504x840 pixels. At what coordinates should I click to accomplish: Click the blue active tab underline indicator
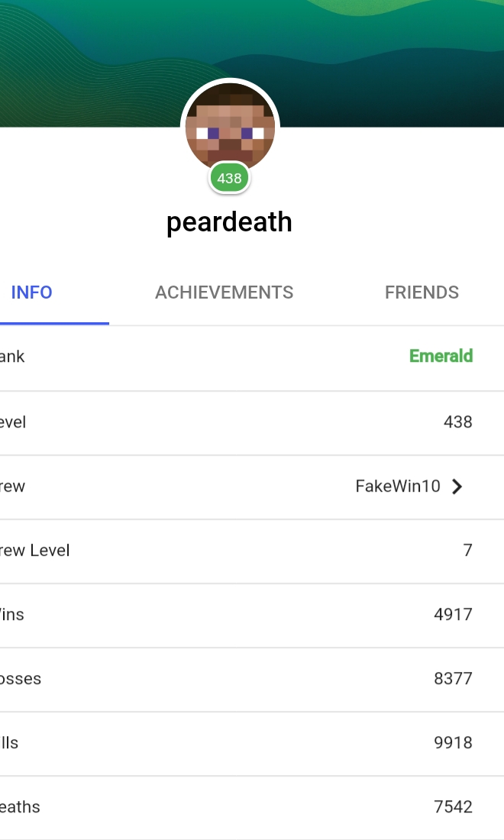pos(54,323)
